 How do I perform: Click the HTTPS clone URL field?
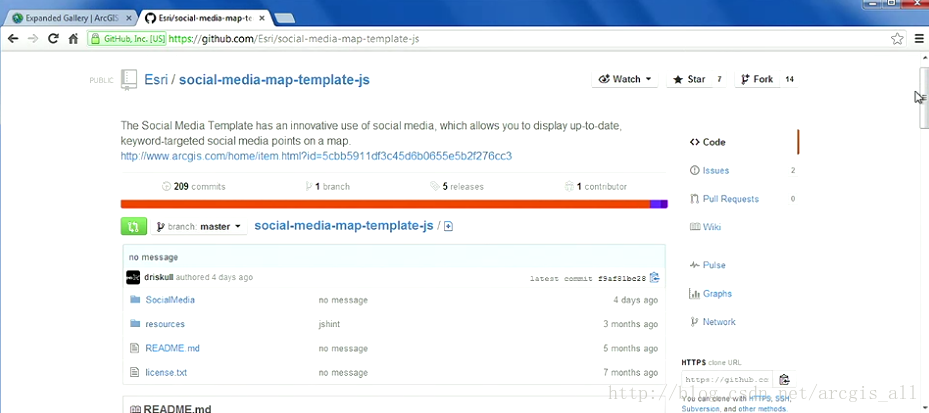727,380
